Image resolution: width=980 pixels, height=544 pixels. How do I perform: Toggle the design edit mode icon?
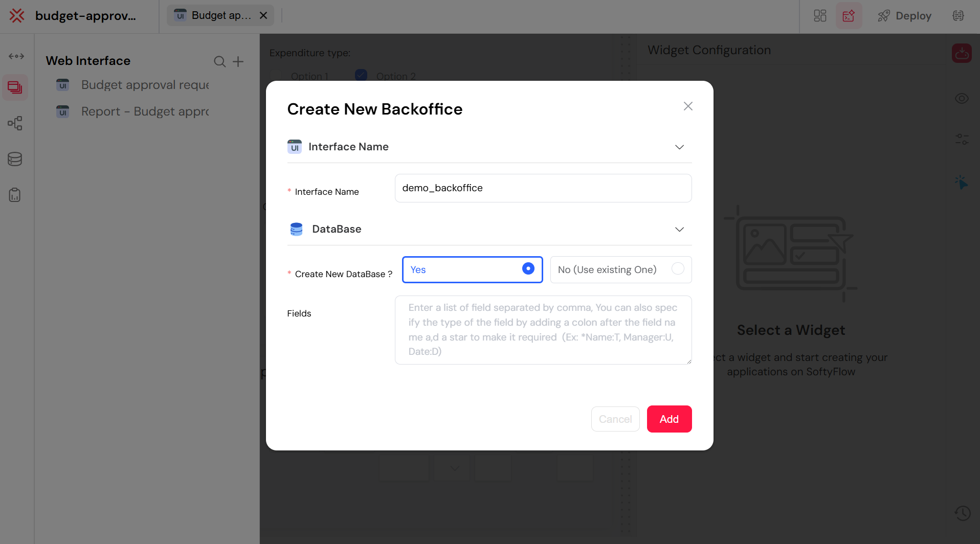pyautogui.click(x=849, y=16)
